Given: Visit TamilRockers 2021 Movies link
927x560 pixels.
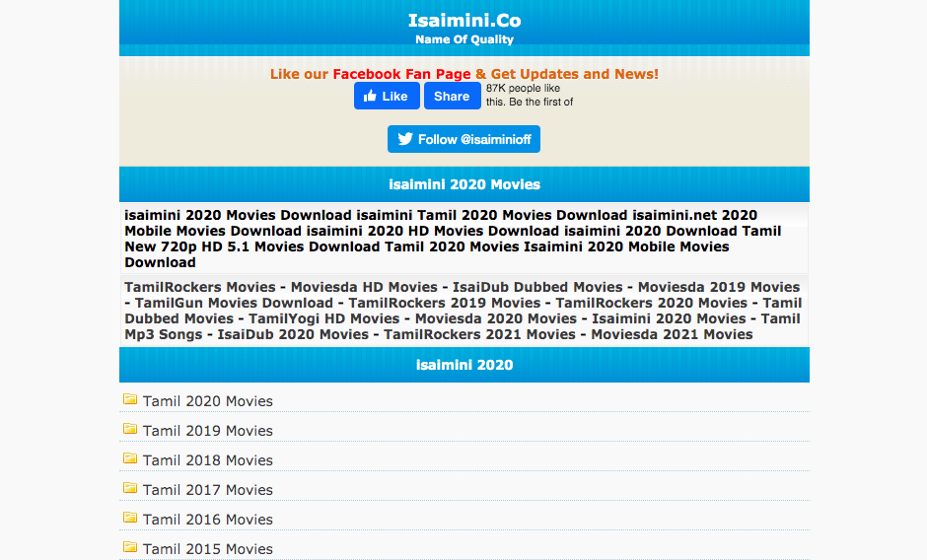Looking at the screenshot, I should click(479, 334).
